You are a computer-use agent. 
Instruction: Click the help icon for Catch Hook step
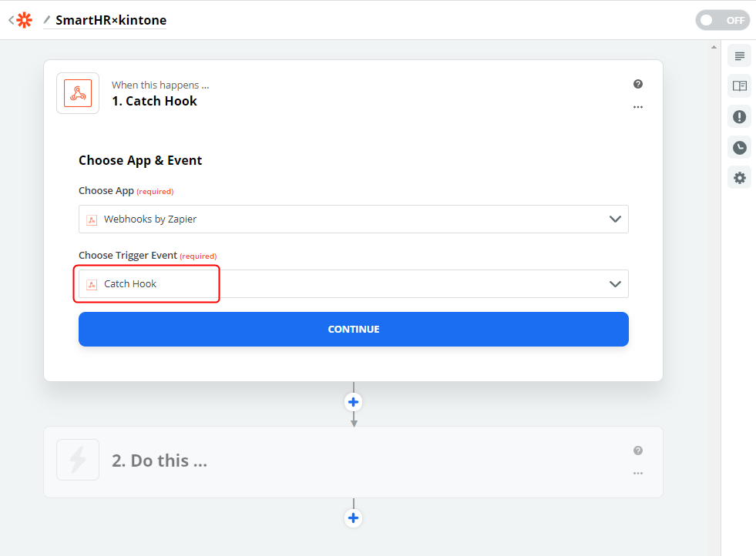(x=638, y=84)
